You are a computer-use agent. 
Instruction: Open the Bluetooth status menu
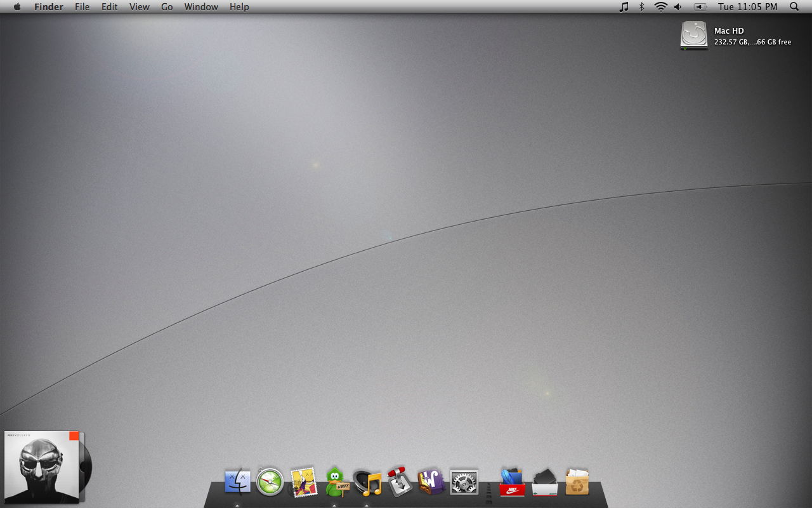tap(642, 7)
